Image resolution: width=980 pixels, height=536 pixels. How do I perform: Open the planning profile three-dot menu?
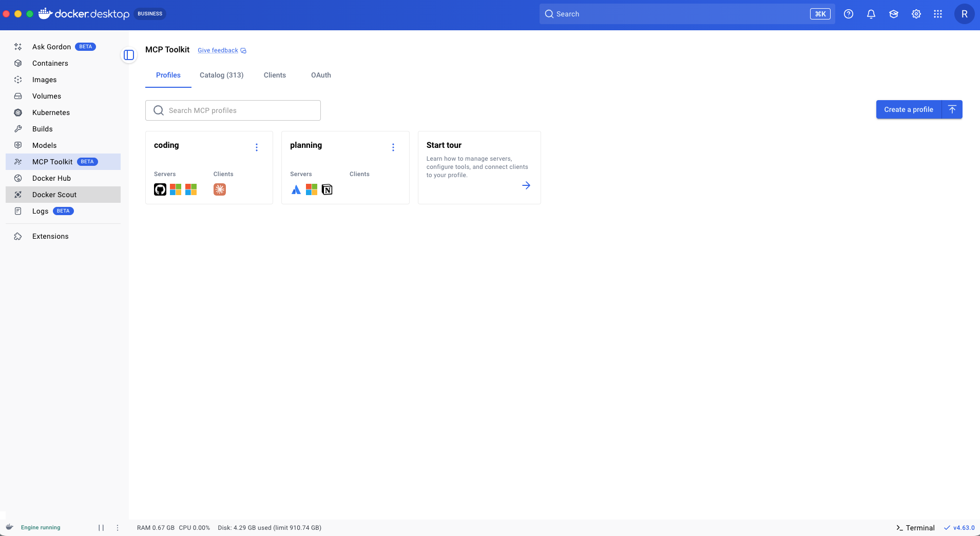393,147
